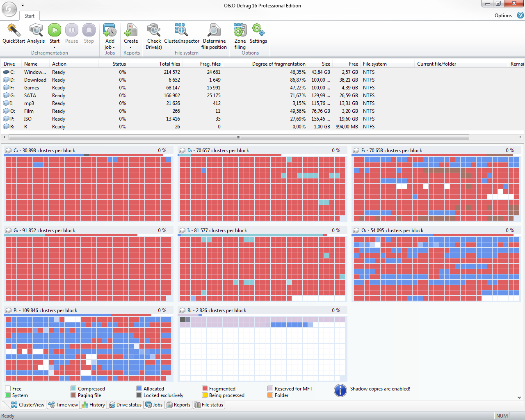Click the O&O application orb button
Viewport: 525px width, 420px height.
[x=9, y=9]
